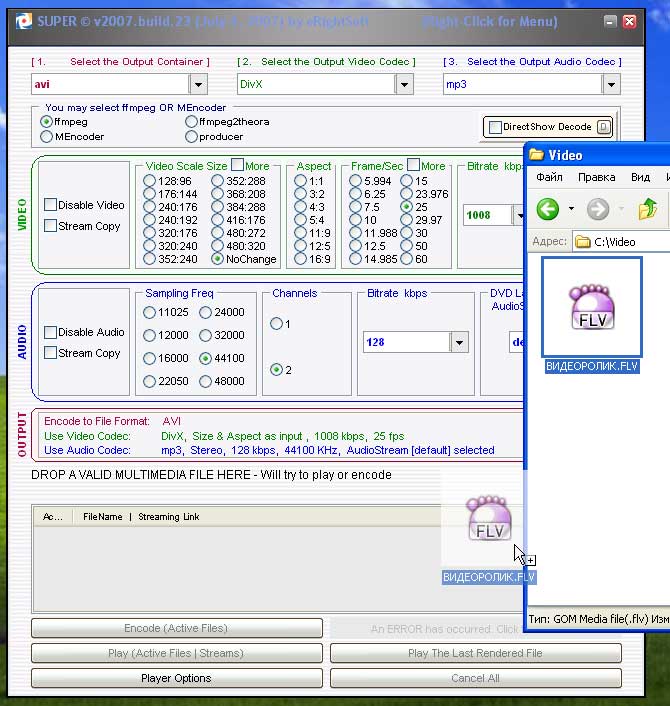Click the DirectShow Decode D button icon
The image size is (670, 706).
point(604,127)
